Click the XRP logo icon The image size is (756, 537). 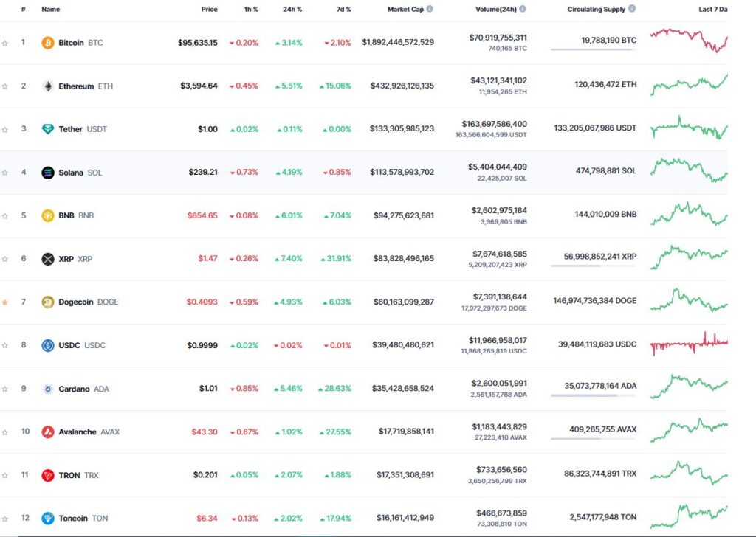click(48, 259)
